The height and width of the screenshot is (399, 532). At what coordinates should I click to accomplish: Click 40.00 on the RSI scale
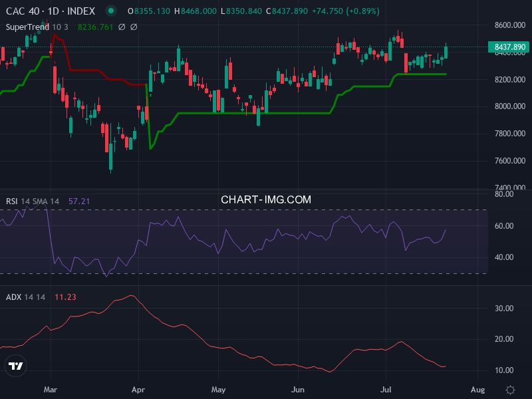click(x=504, y=257)
